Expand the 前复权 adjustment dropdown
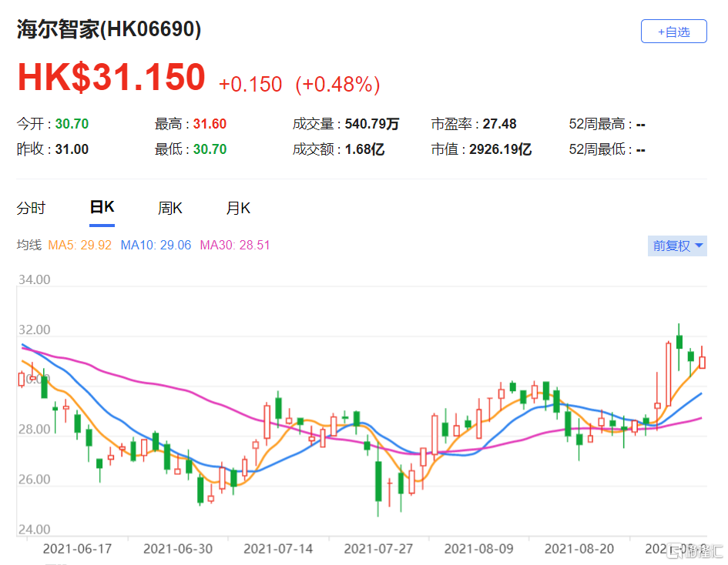 (677, 246)
